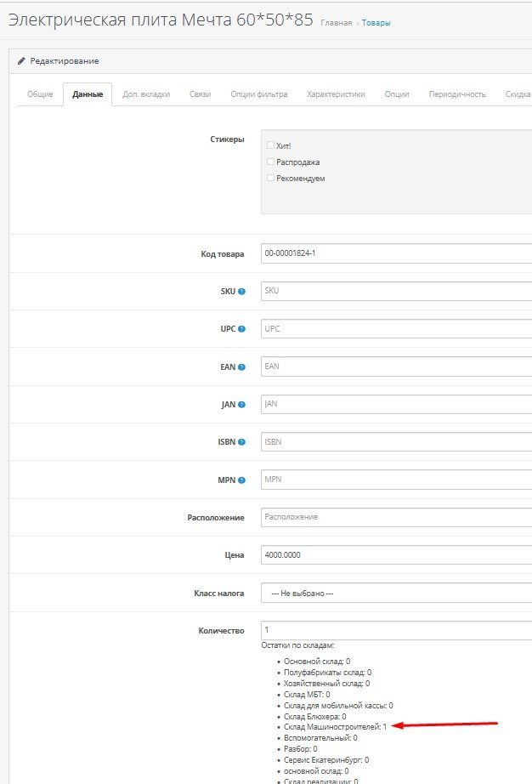The width and height of the screenshot is (532, 784).
Task: Click the "Хозяйственный склад: 0" entry
Action: point(326,684)
